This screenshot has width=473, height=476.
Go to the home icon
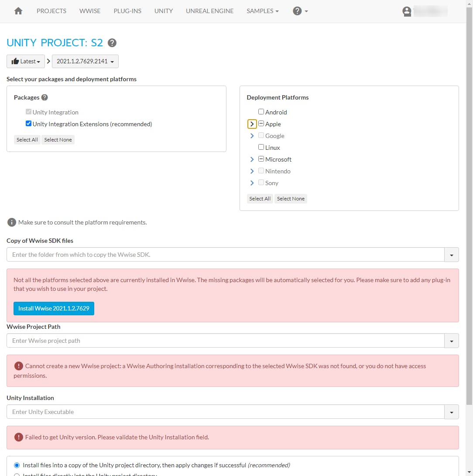pos(18,11)
